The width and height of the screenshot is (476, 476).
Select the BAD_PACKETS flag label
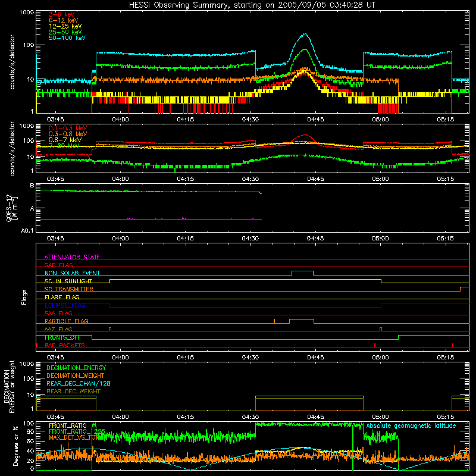coord(65,345)
